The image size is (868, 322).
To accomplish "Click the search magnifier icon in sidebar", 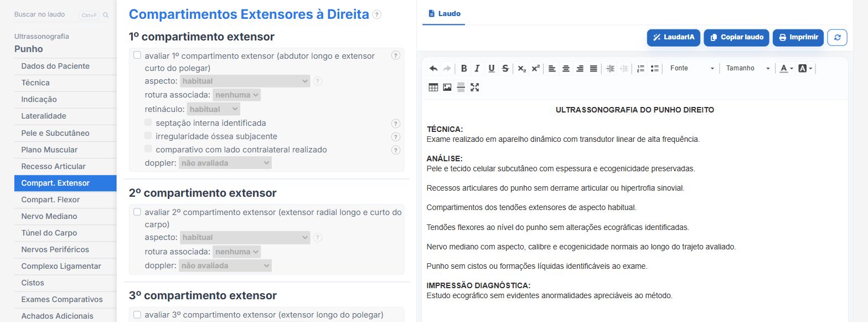I will [x=106, y=15].
